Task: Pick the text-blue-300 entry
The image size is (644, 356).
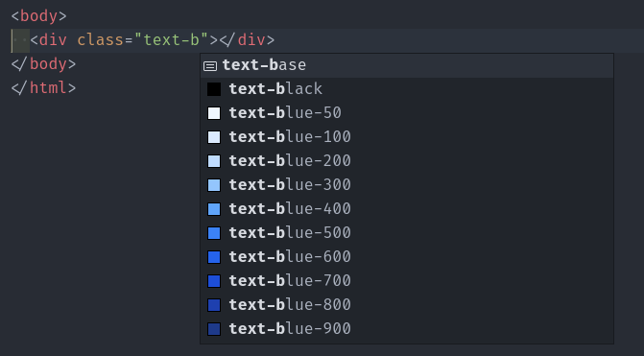Action: (407, 185)
